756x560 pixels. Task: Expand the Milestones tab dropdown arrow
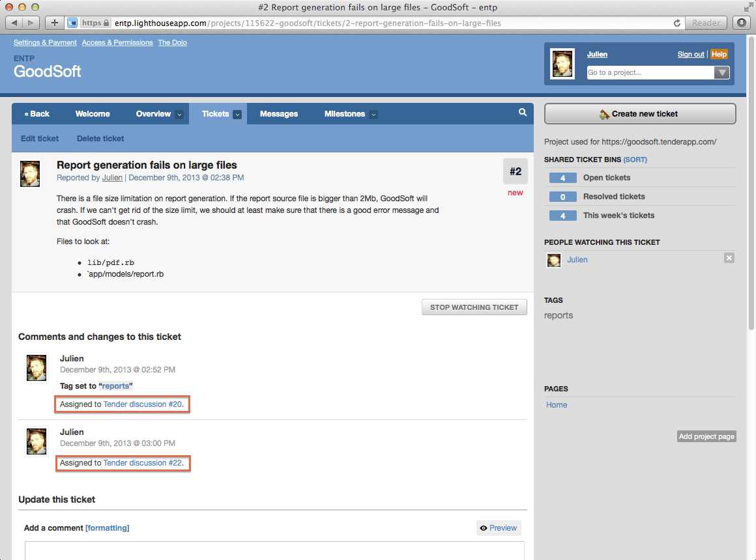click(373, 115)
